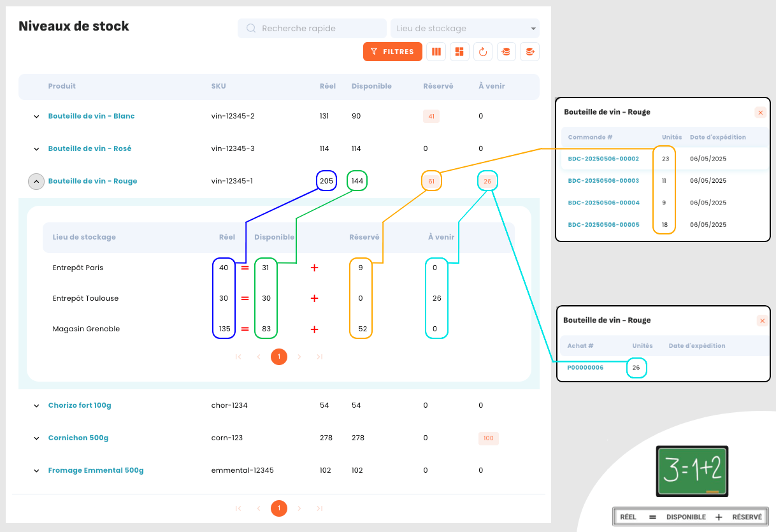Open the Chorizo fort 100g product link
Image resolution: width=776 pixels, height=532 pixels.
click(x=80, y=405)
